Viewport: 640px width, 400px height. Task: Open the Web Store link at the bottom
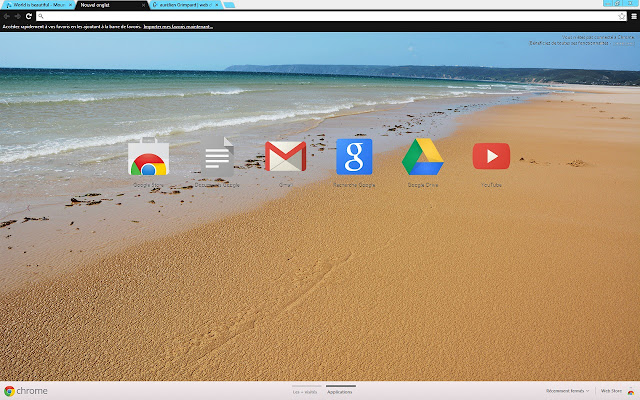611,391
